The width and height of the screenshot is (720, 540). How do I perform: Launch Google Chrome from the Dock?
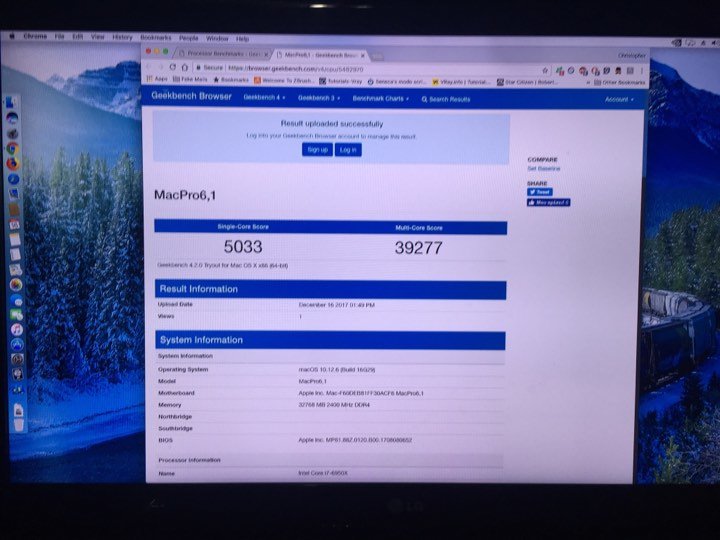13,148
